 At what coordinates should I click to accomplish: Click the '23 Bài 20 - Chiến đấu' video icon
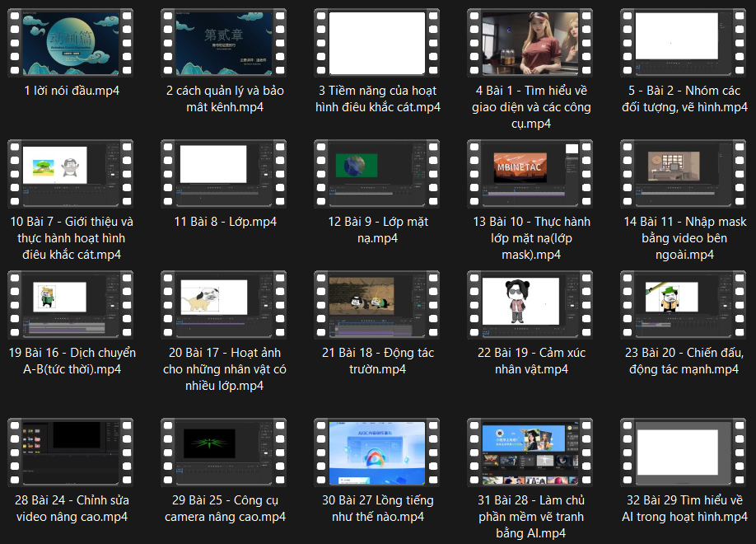point(684,305)
